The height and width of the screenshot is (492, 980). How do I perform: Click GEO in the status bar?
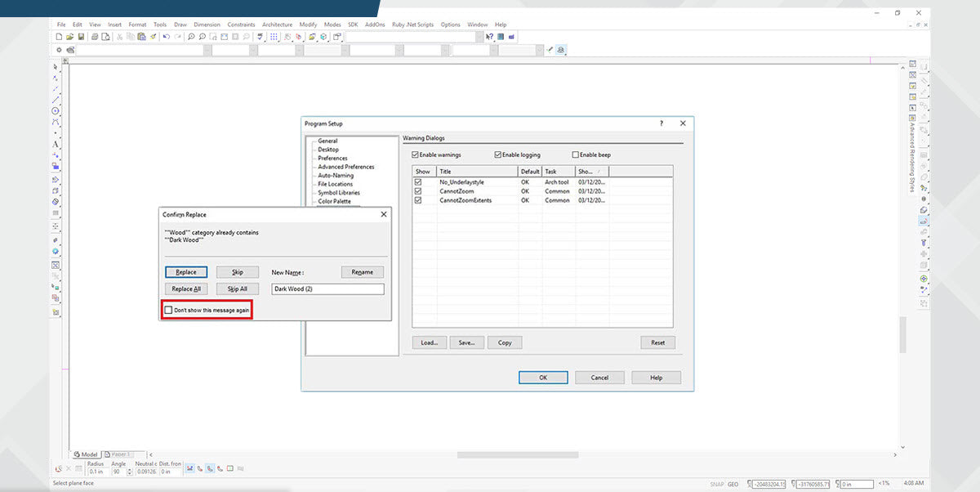coord(733,484)
